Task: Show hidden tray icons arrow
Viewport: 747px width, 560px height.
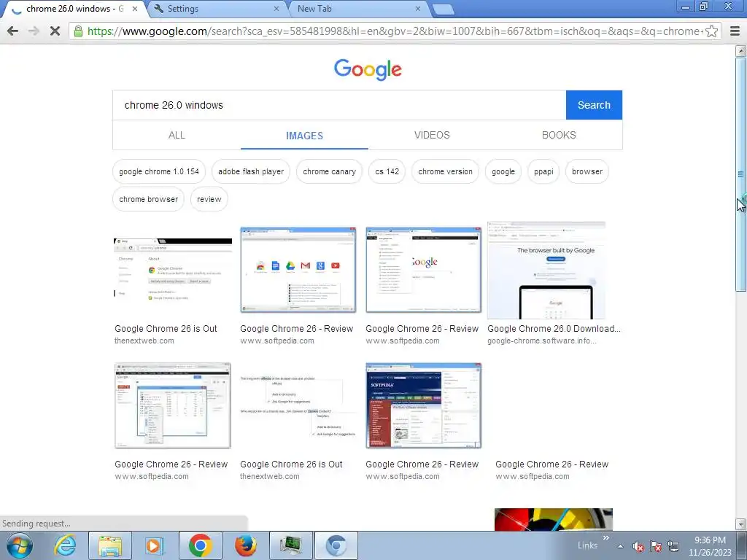Action: (x=620, y=547)
